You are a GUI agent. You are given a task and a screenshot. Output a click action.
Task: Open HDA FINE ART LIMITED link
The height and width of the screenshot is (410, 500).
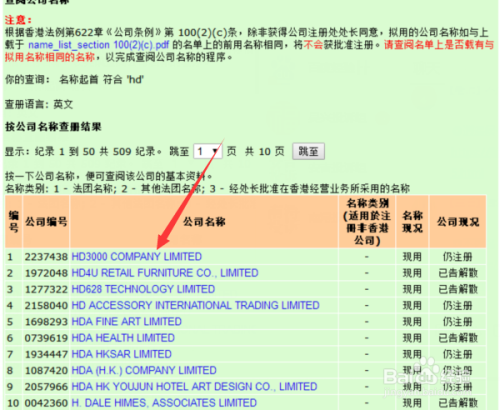tap(127, 322)
